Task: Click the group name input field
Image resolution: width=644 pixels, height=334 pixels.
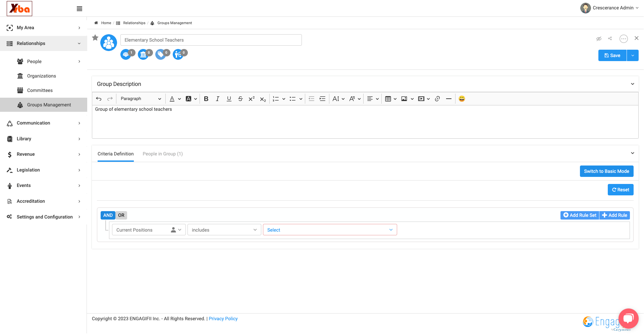Action: pos(211,40)
